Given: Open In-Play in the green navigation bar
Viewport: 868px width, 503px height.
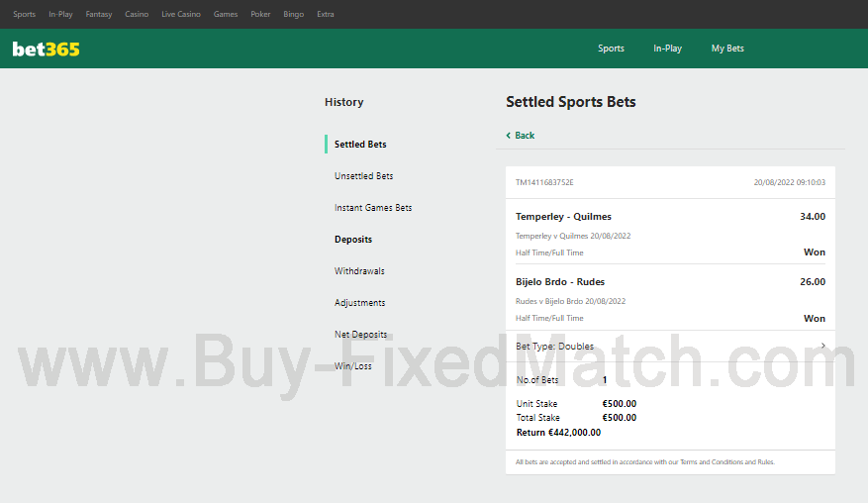Looking at the screenshot, I should pos(667,49).
